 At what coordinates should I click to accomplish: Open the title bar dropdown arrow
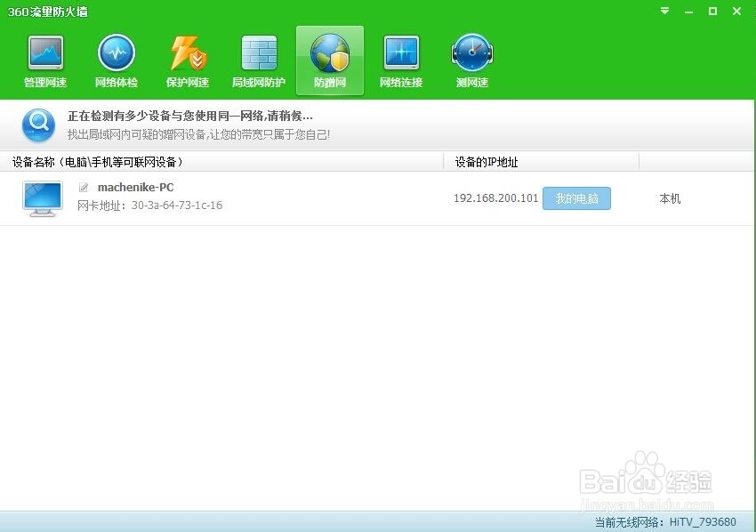coord(664,12)
